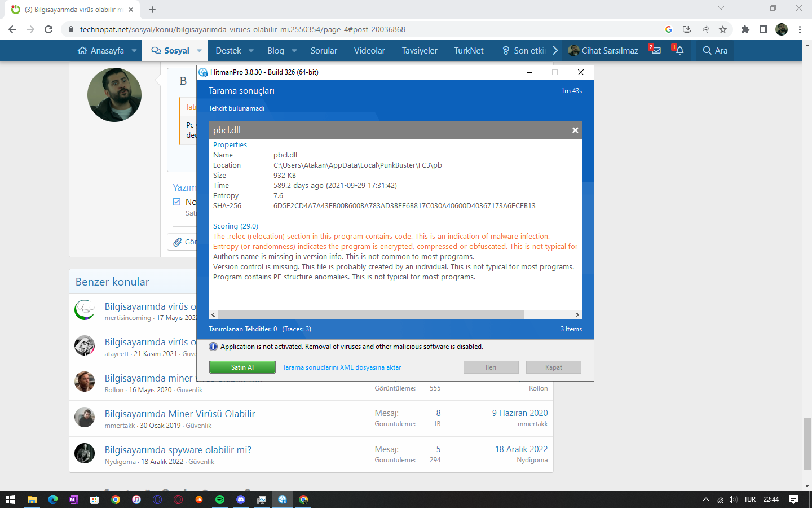
Task: Click the Scoring (29.0) heading
Action: click(x=236, y=226)
